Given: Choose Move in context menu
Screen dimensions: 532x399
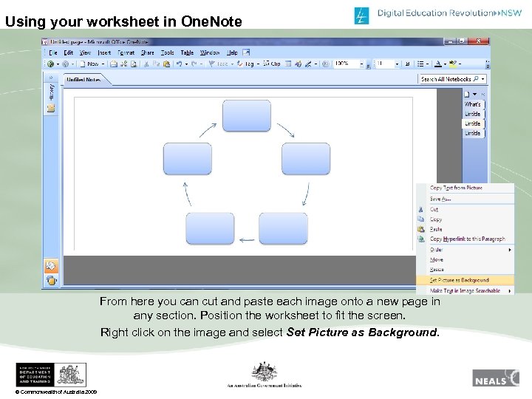Looking at the screenshot, I should click(x=465, y=260).
